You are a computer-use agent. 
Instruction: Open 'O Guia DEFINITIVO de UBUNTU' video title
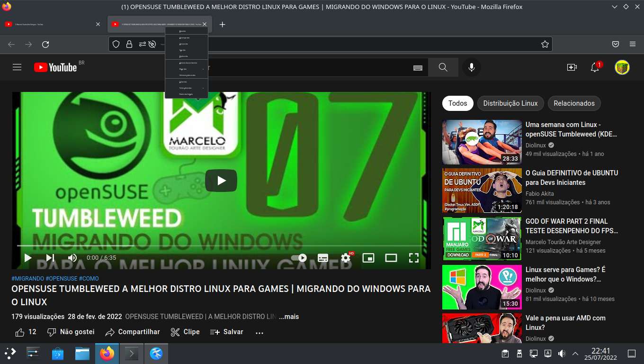click(x=572, y=178)
